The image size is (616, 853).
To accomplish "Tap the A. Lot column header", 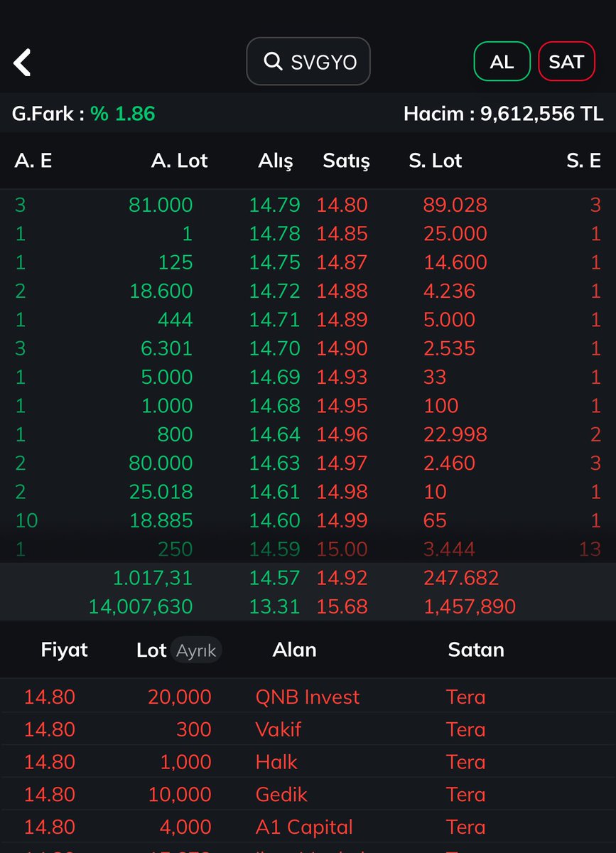I will click(179, 161).
